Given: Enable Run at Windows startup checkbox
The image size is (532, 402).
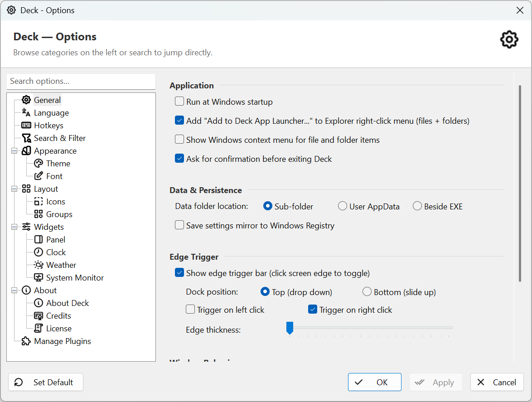Looking at the screenshot, I should click(179, 102).
